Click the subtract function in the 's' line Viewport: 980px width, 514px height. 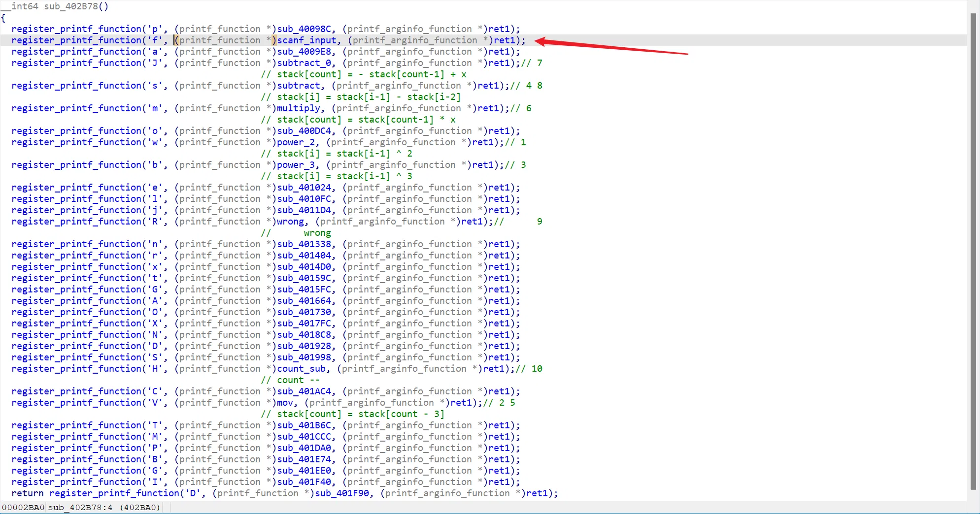pyautogui.click(x=298, y=86)
